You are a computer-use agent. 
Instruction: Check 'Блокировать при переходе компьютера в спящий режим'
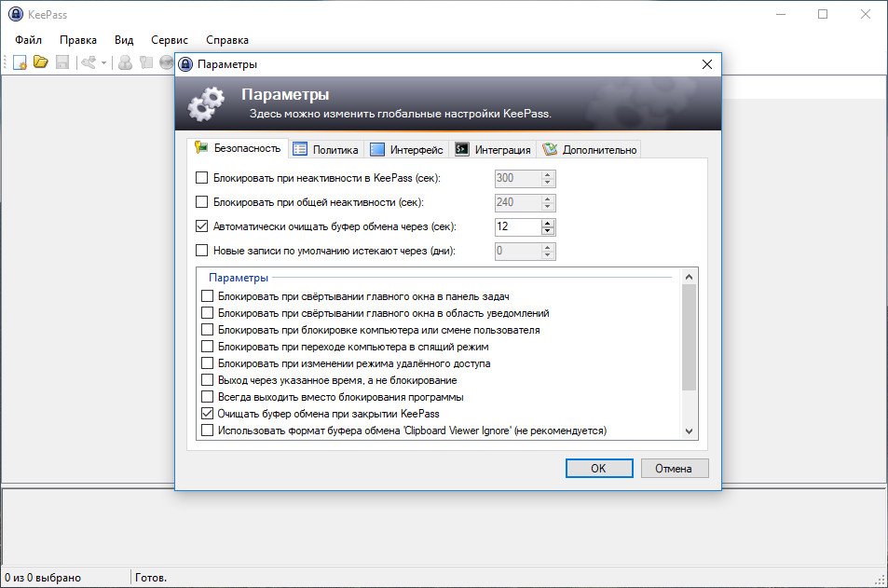coord(207,346)
